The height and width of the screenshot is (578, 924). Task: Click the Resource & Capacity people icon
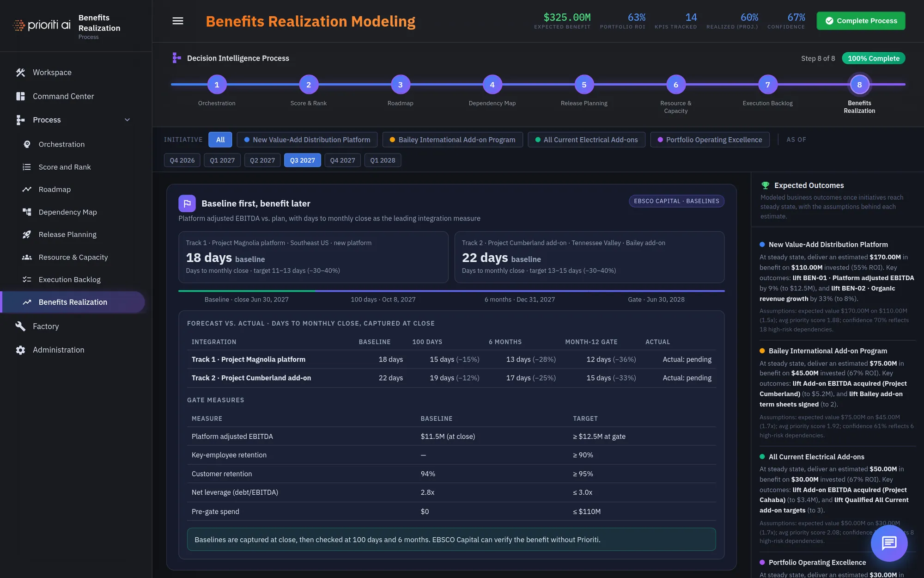click(27, 257)
